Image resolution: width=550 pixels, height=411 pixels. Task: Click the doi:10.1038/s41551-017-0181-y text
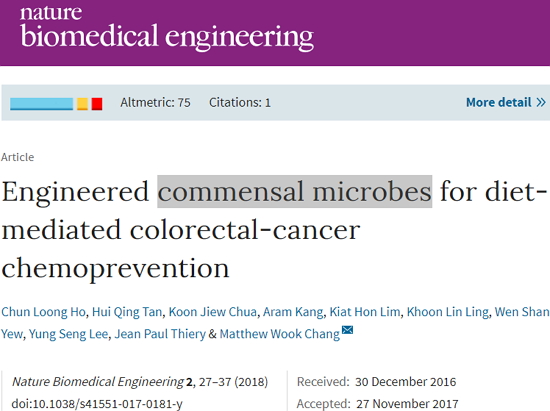pyautogui.click(x=97, y=404)
